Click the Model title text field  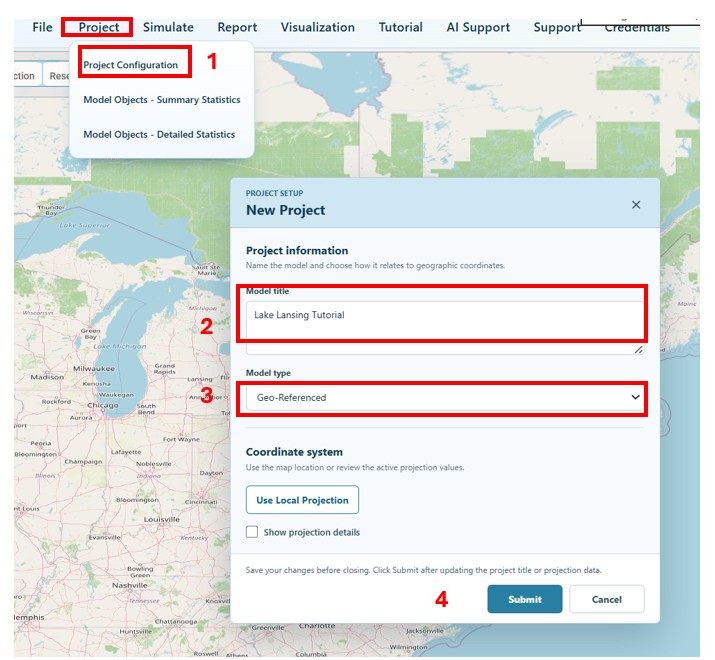[x=445, y=327]
